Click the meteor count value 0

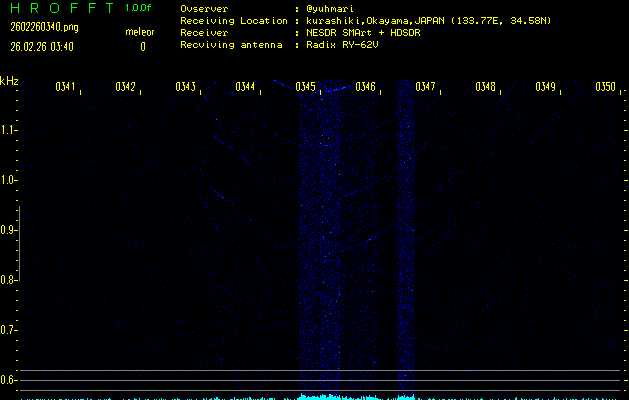pos(143,47)
